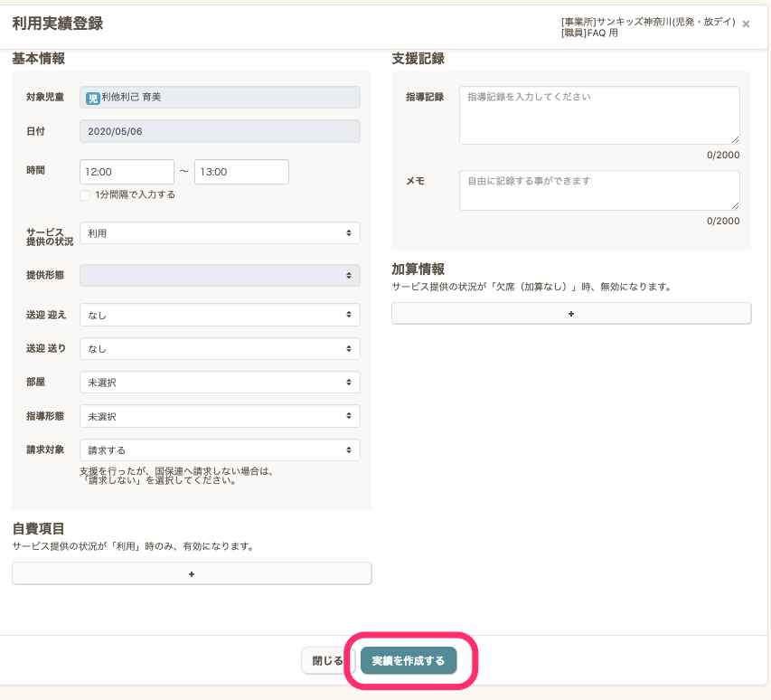This screenshot has width=771, height=700.
Task: Click the 実績を作成する button
Action: (409, 661)
